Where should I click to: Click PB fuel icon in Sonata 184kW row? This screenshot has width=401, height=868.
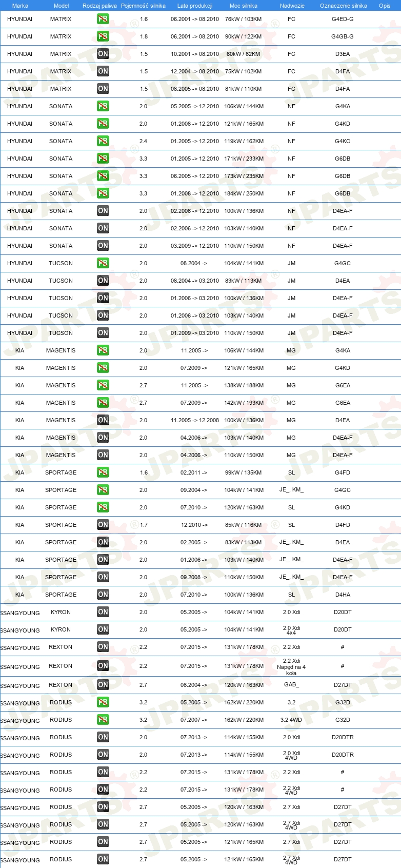tap(103, 193)
